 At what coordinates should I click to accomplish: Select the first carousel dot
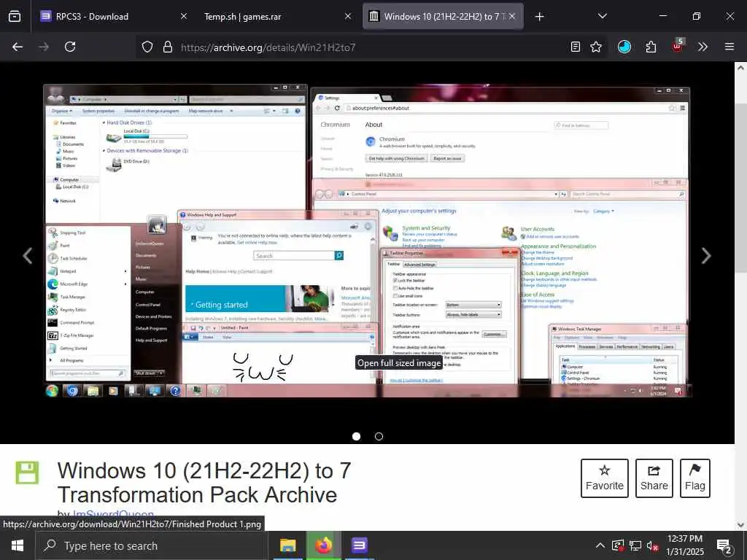point(356,436)
